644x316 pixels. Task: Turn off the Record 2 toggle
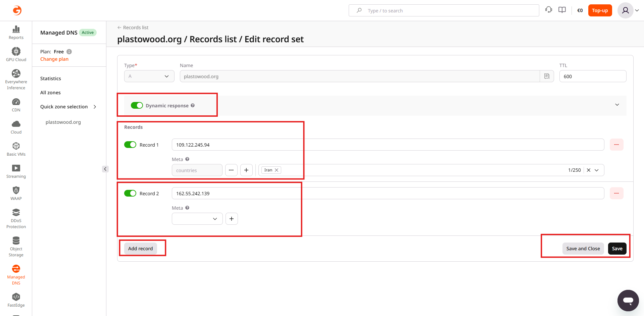tap(130, 193)
